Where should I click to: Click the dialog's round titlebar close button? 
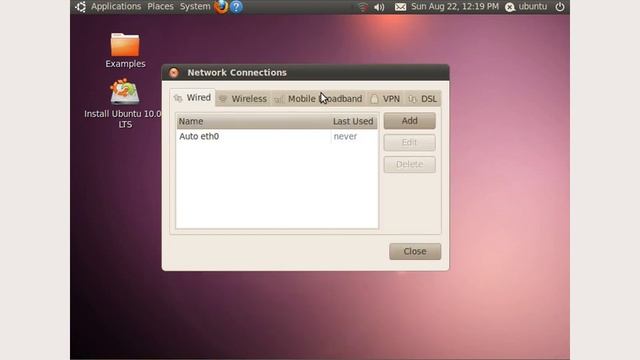coord(174,73)
